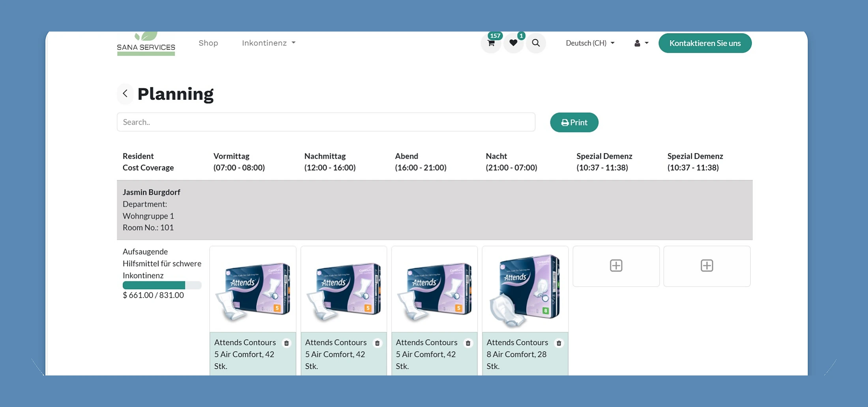868x407 pixels.
Task: Click the cost coverage progress bar
Action: [162, 285]
